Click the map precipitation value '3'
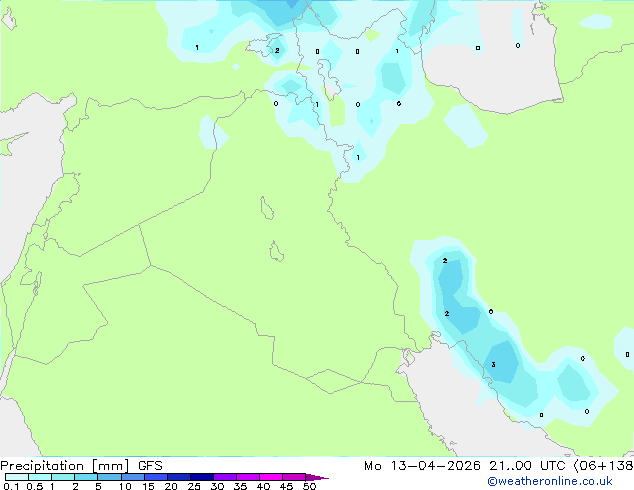 click(x=493, y=365)
